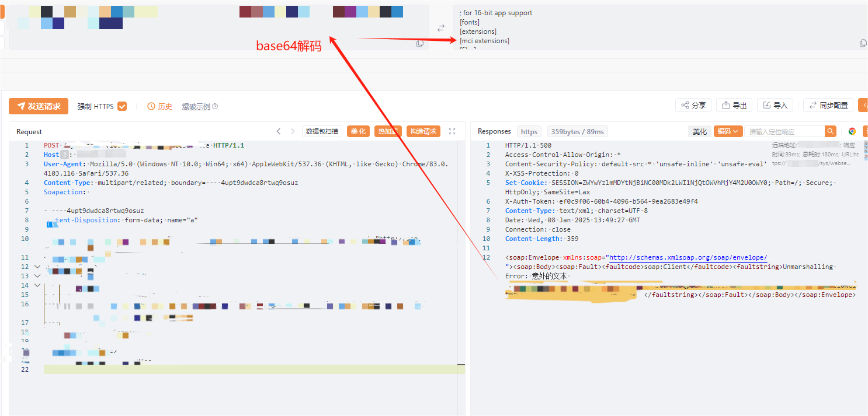
Task: Click the 构造请求 build request button
Action: tap(423, 131)
